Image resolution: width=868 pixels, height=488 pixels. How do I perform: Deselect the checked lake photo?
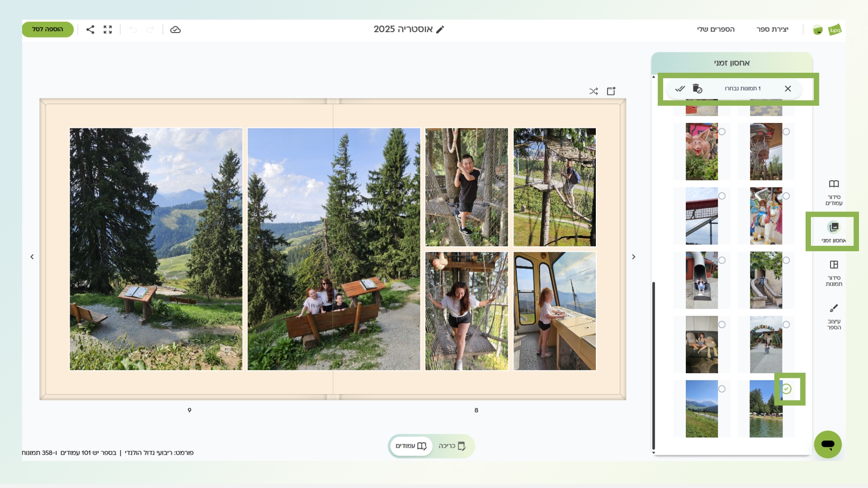(787, 389)
